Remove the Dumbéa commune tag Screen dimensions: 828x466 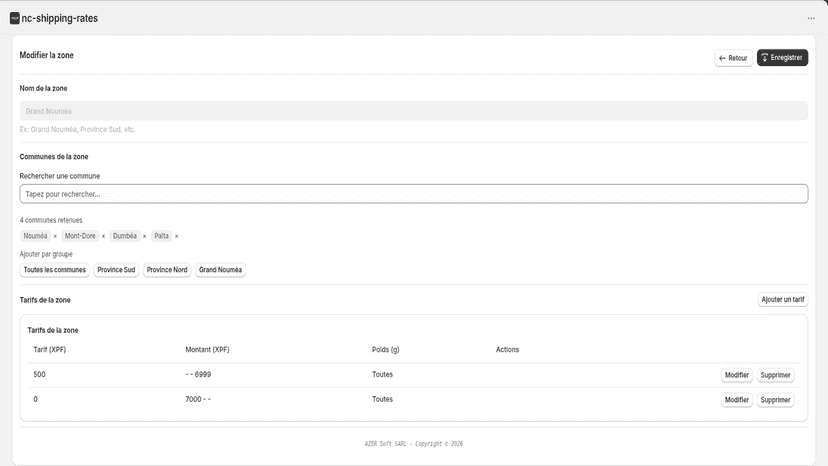pos(144,236)
